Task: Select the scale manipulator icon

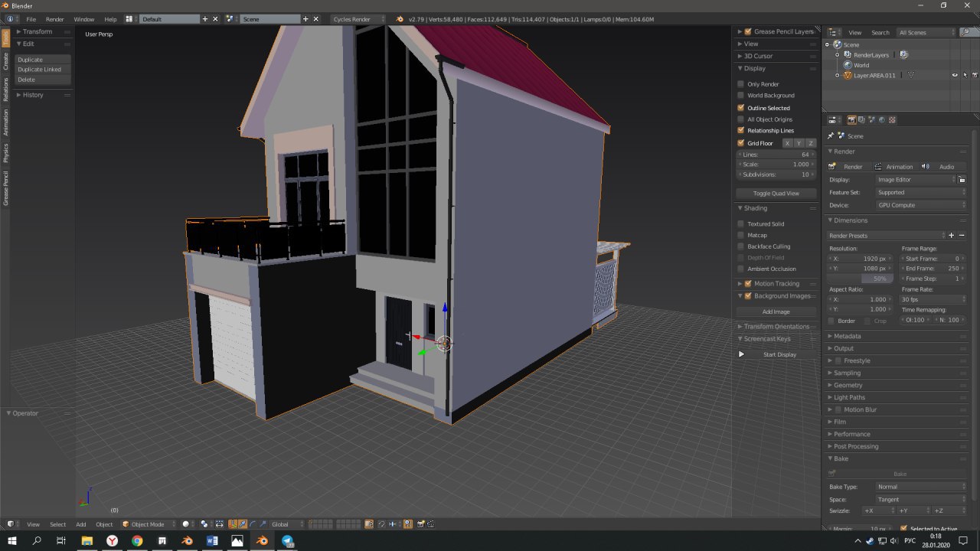Action: 263,524
